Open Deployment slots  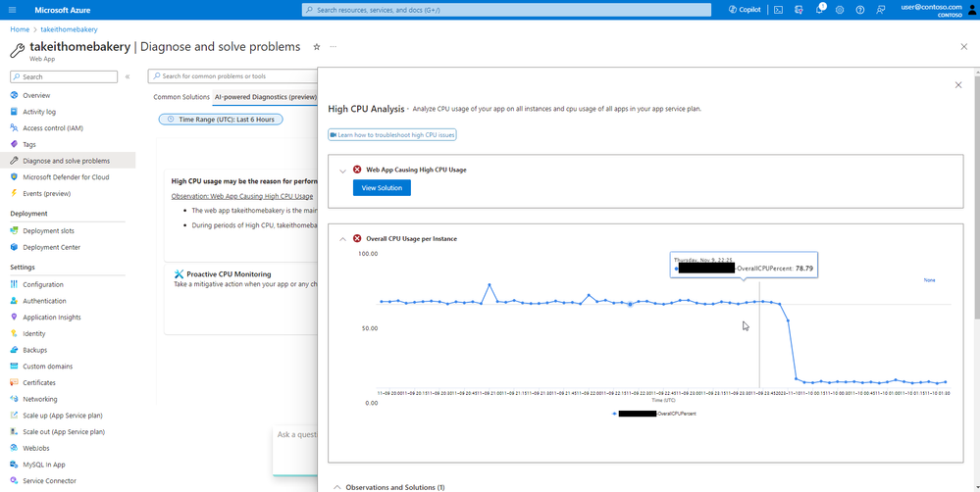tap(48, 231)
